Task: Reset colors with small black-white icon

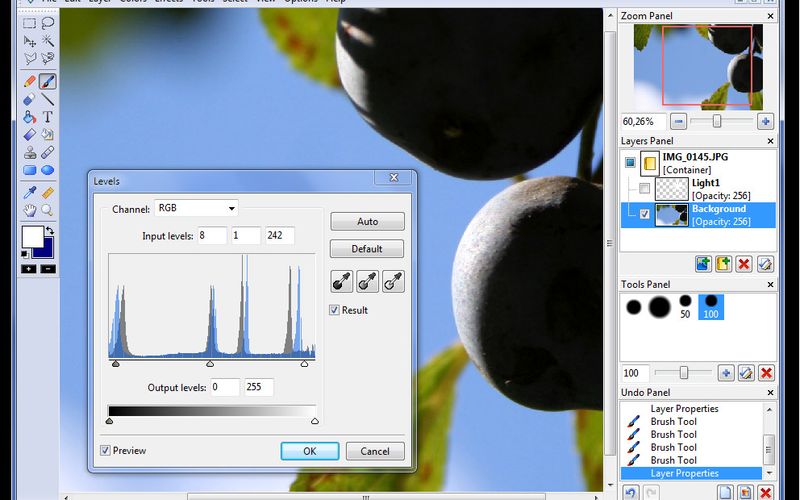Action: [24, 254]
